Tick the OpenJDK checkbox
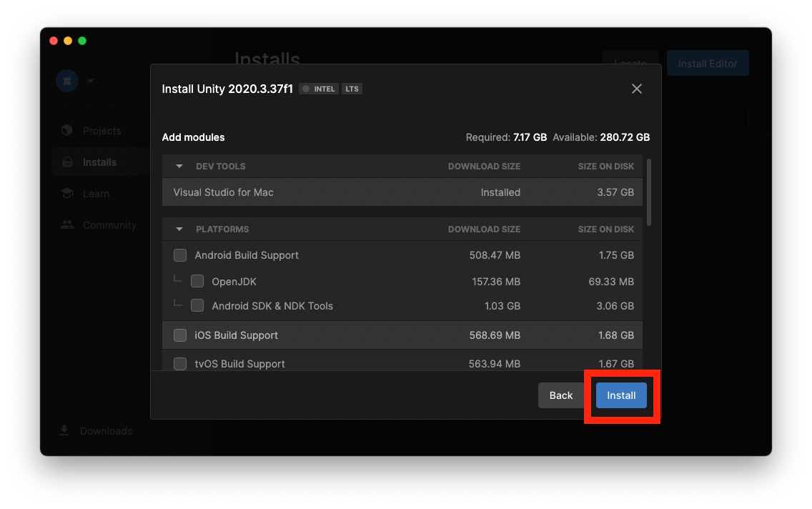The image size is (812, 509). (197, 281)
